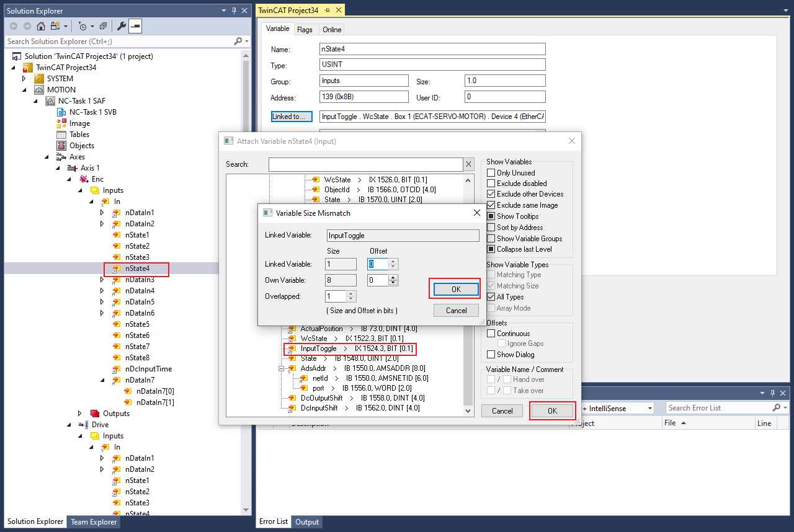The width and height of the screenshot is (794, 532).
Task: Click the pin icon of Error List panel
Action: pos(772,392)
